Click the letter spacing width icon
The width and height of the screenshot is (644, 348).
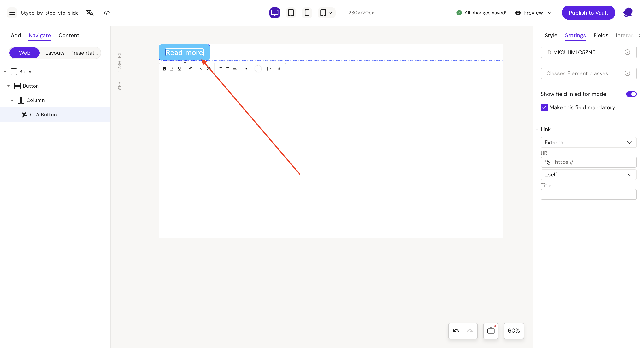tap(269, 69)
